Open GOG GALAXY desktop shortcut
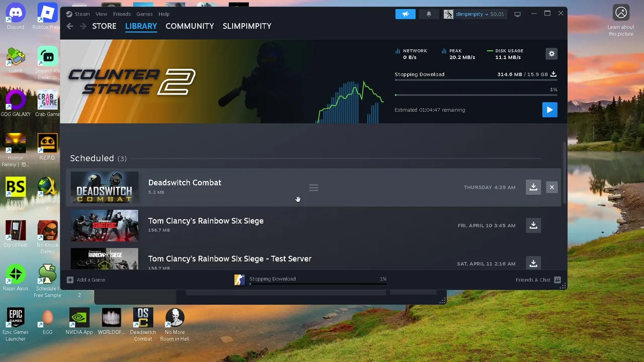 [x=16, y=104]
